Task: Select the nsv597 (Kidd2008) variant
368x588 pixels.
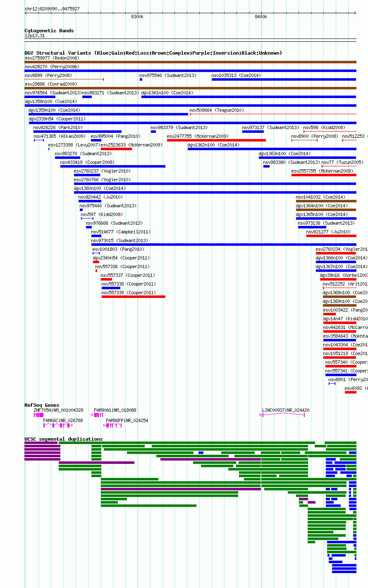Action: click(102, 214)
